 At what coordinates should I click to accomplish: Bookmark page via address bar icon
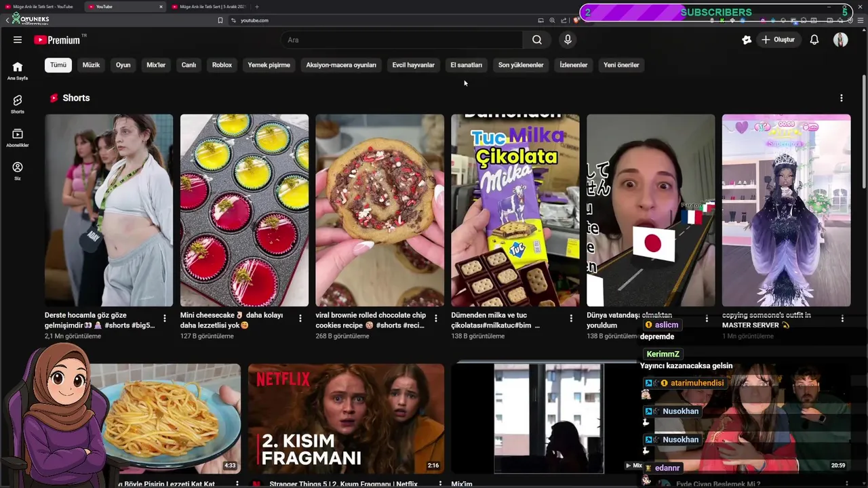coord(220,20)
